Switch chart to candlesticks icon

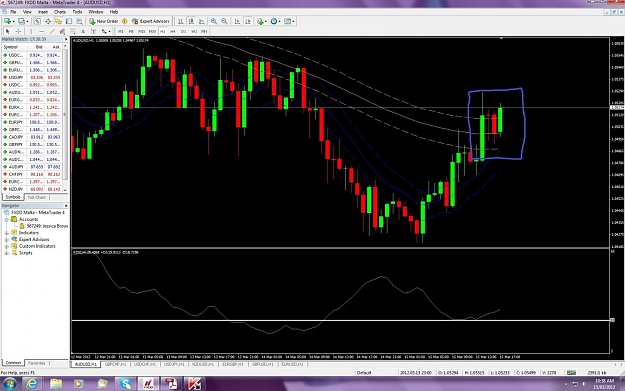191,21
